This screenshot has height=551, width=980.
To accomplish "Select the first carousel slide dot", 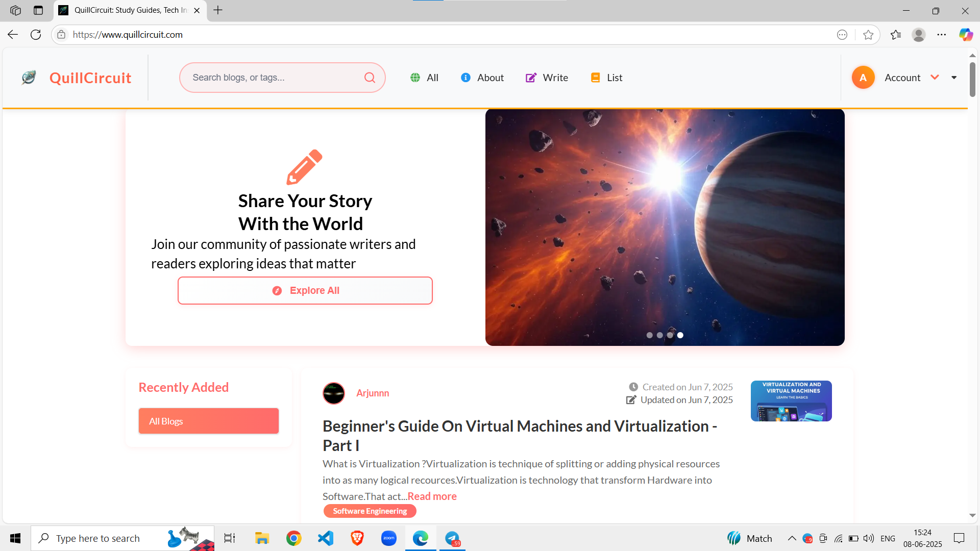I will [x=649, y=335].
